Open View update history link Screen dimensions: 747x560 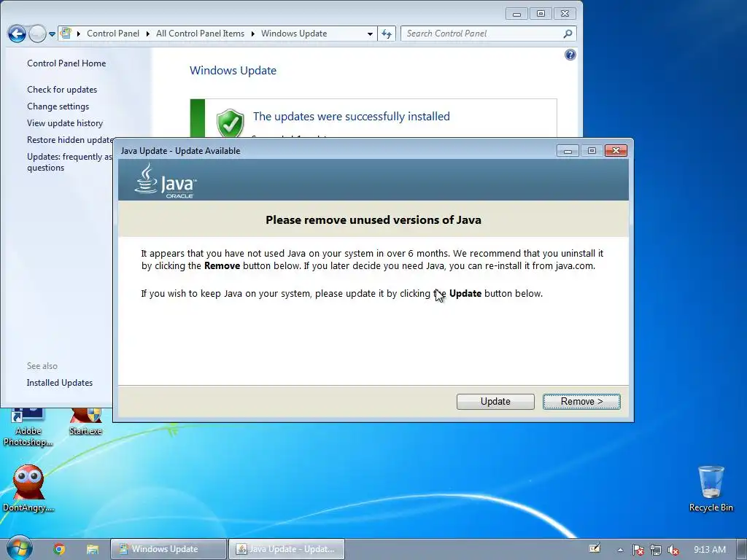click(65, 122)
